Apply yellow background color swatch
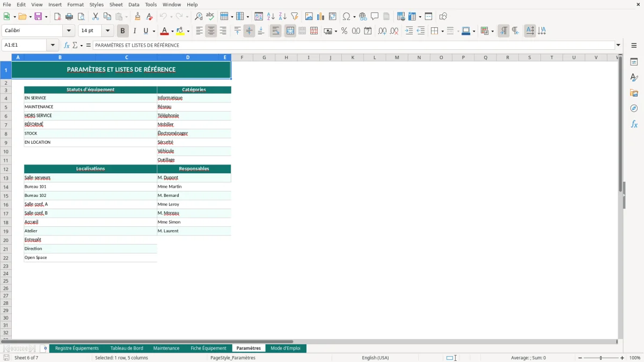Viewport: 644px width, 362px height. click(180, 31)
